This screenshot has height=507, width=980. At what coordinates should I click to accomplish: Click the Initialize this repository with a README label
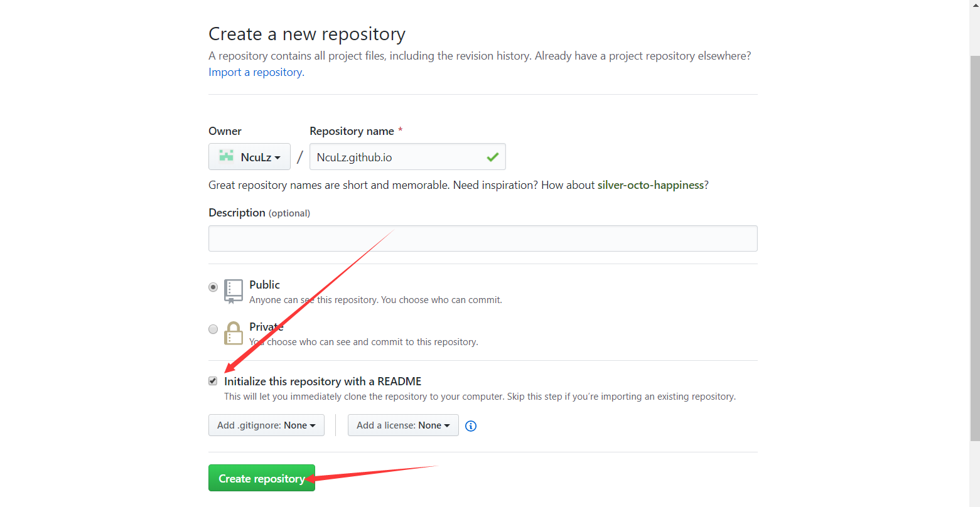pos(323,381)
